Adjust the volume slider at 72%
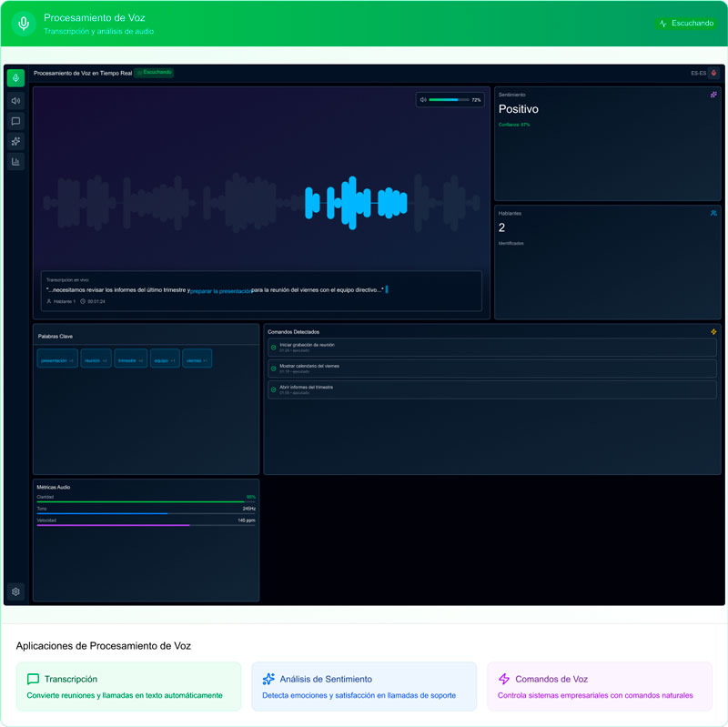 pos(449,100)
